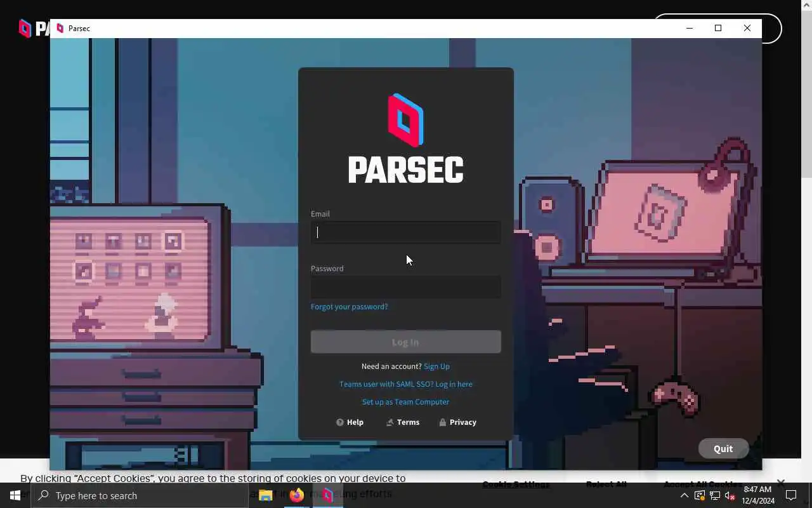Click the taskbar search box
The image size is (812, 508).
(140, 495)
